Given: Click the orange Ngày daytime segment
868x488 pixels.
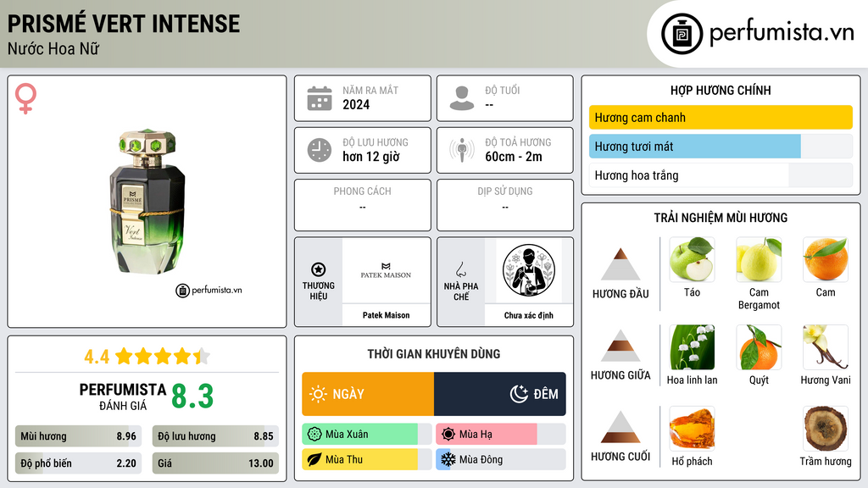Looking at the screenshot, I should (368, 394).
